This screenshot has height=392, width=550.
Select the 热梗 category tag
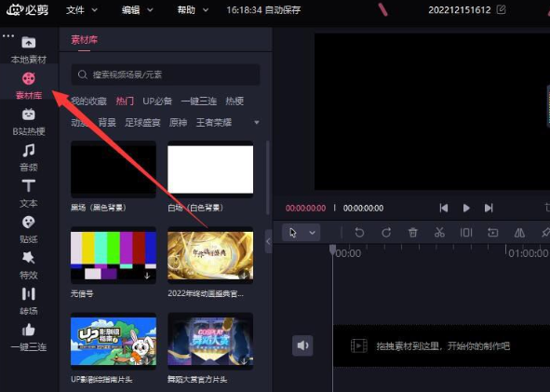coord(235,101)
